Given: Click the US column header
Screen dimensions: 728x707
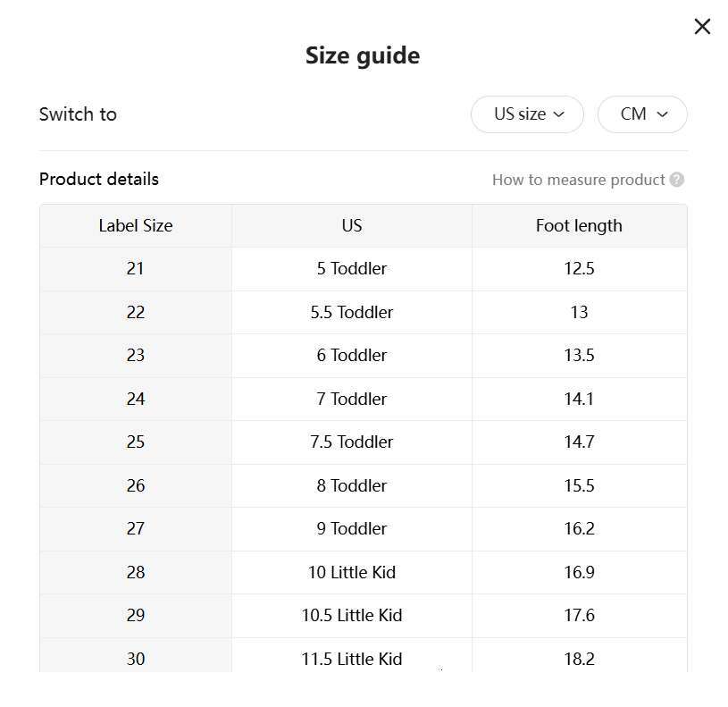Looking at the screenshot, I should (352, 226).
